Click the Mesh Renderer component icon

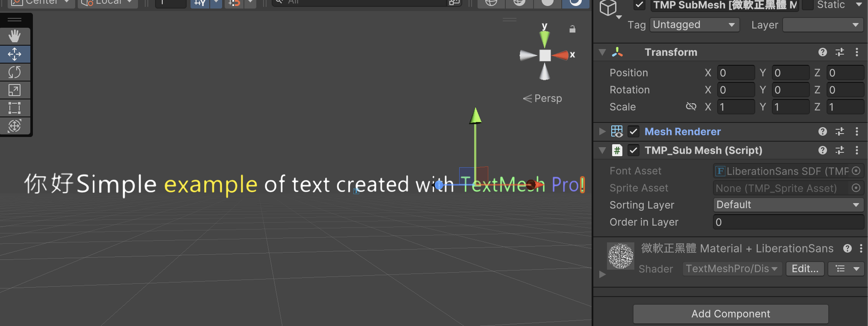click(617, 131)
